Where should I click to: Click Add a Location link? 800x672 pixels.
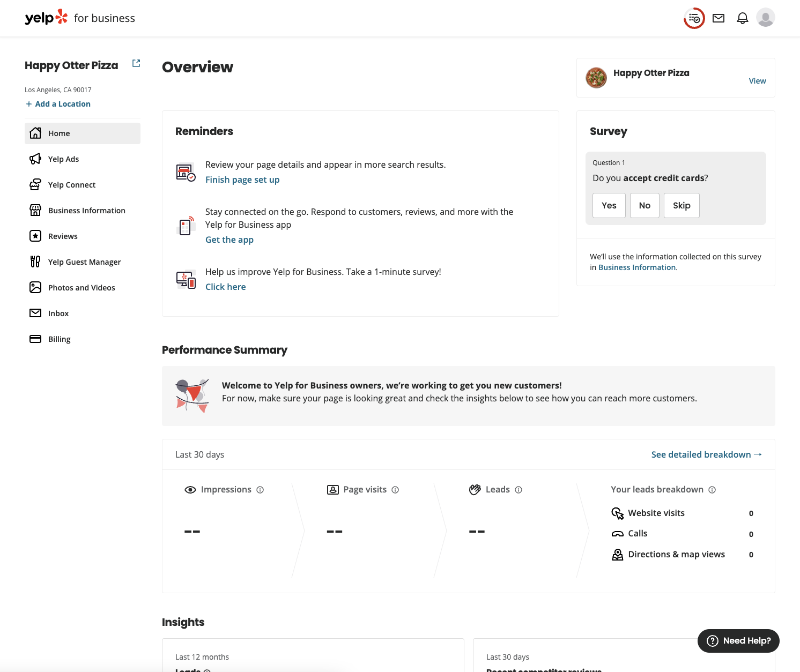click(x=58, y=104)
